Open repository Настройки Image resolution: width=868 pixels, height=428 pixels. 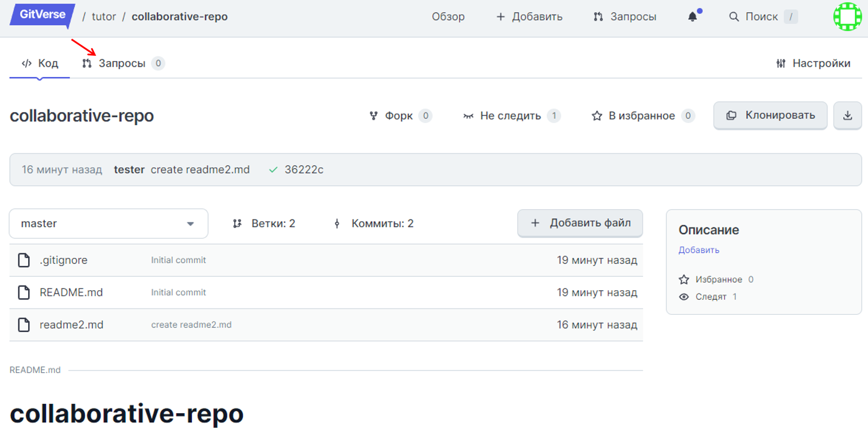pos(813,63)
